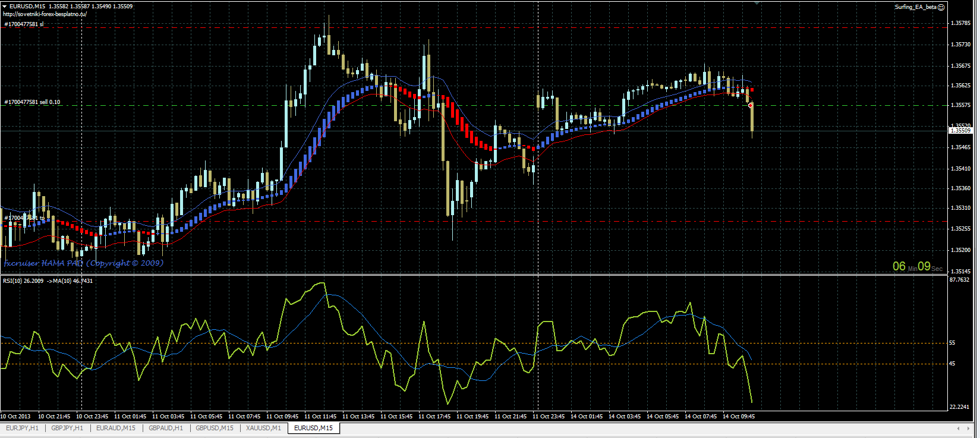Viewport: 980px width, 438px height.
Task: Click the active EURUSD,M15 chart tab
Action: coord(313,428)
